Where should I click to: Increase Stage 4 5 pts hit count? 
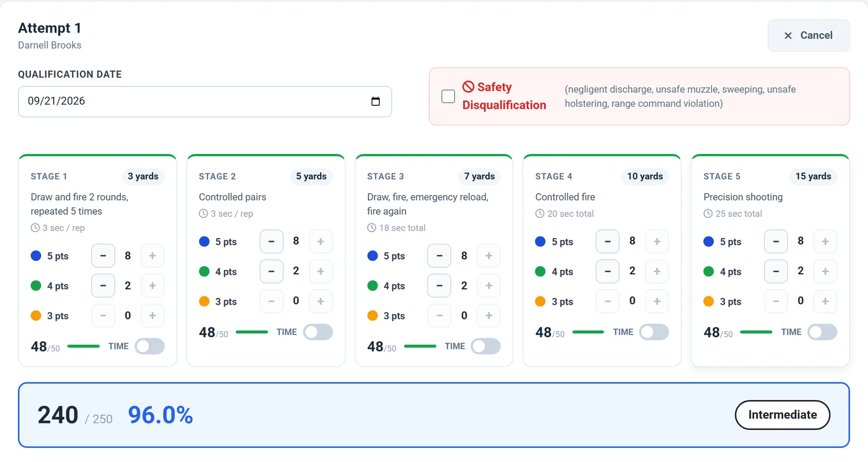pyautogui.click(x=657, y=242)
